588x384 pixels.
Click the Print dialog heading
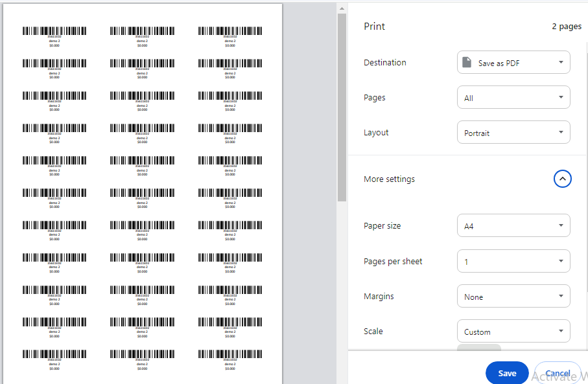click(374, 27)
